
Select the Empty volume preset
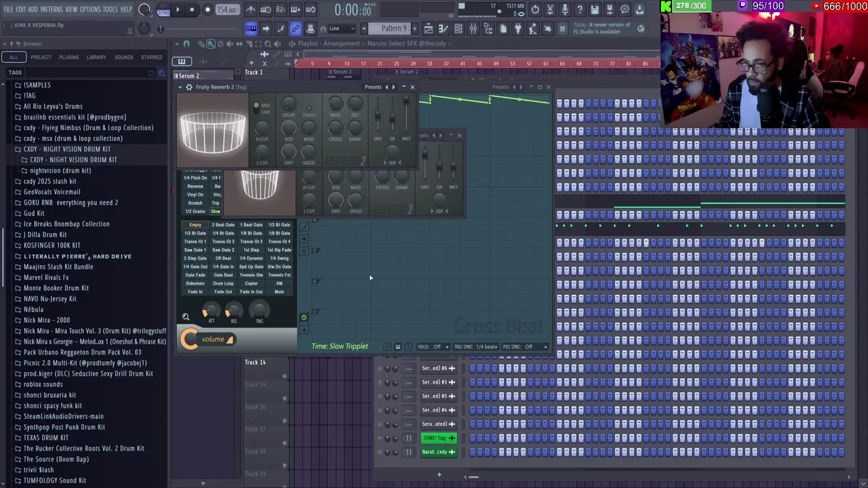pos(195,225)
